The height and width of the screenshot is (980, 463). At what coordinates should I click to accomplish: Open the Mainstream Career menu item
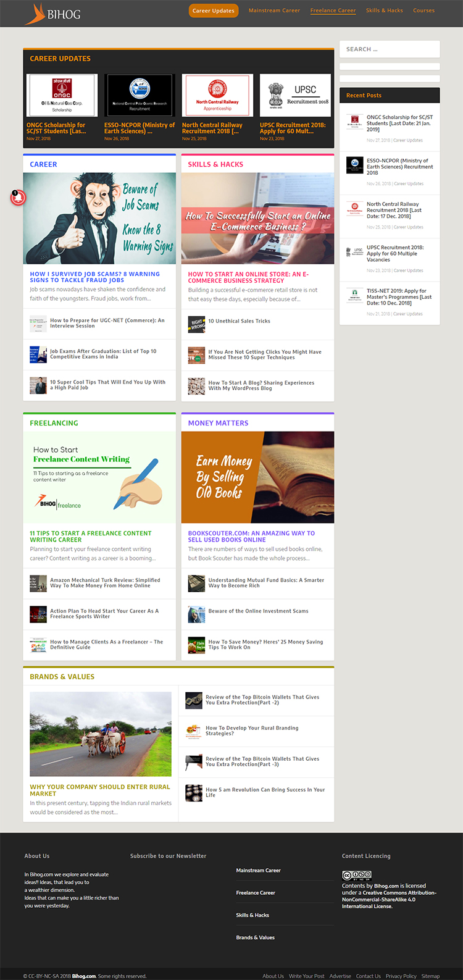click(274, 10)
